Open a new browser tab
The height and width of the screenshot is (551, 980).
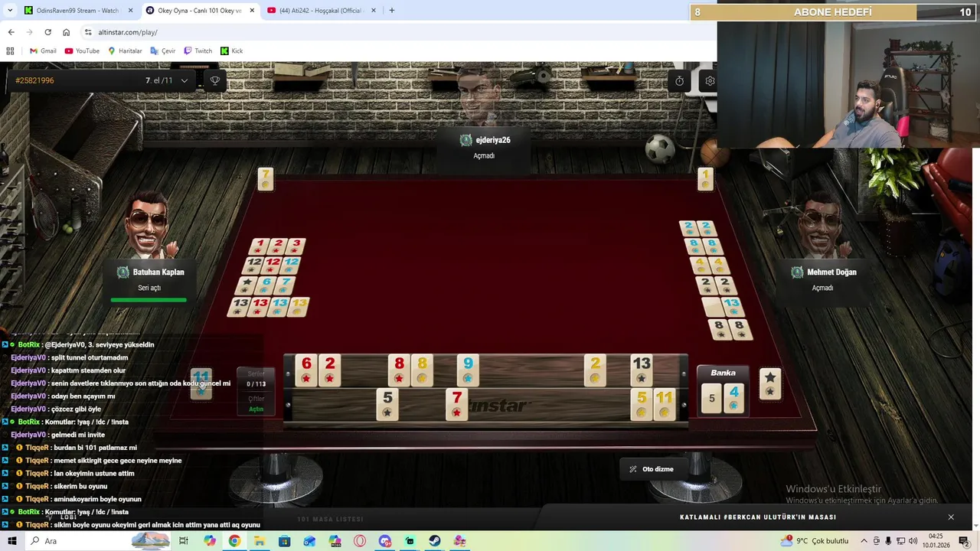(392, 11)
